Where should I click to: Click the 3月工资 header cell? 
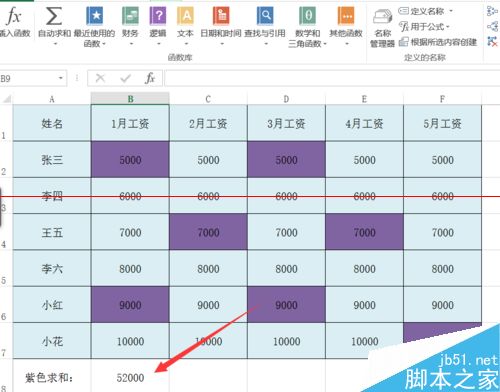pyautogui.click(x=286, y=123)
